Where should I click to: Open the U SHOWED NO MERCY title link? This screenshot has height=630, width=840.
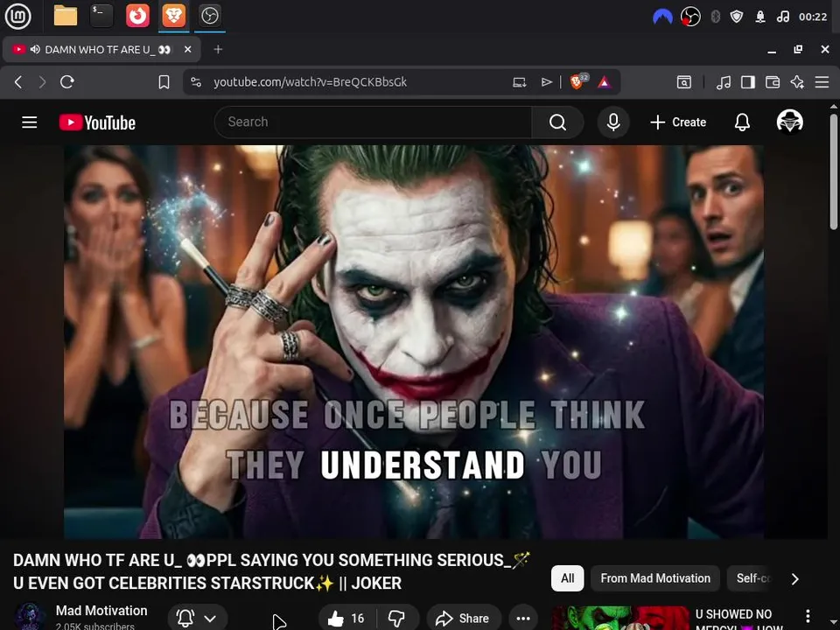pos(738,619)
